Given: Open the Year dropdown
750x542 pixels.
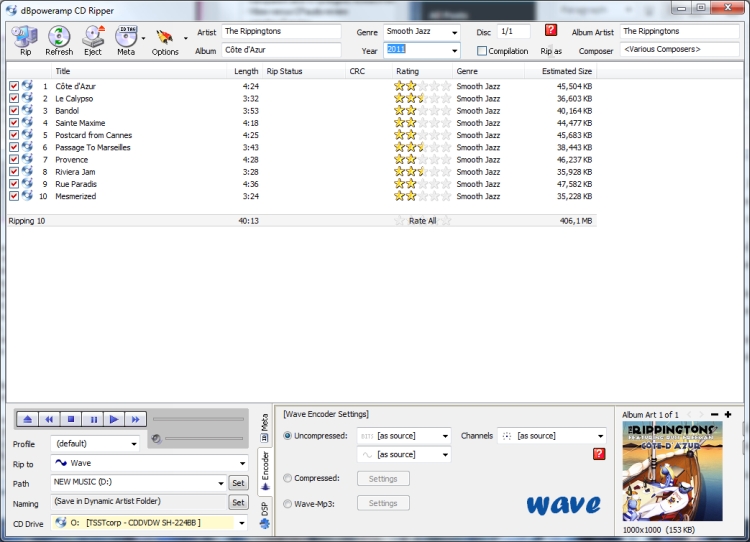Looking at the screenshot, I should 454,51.
